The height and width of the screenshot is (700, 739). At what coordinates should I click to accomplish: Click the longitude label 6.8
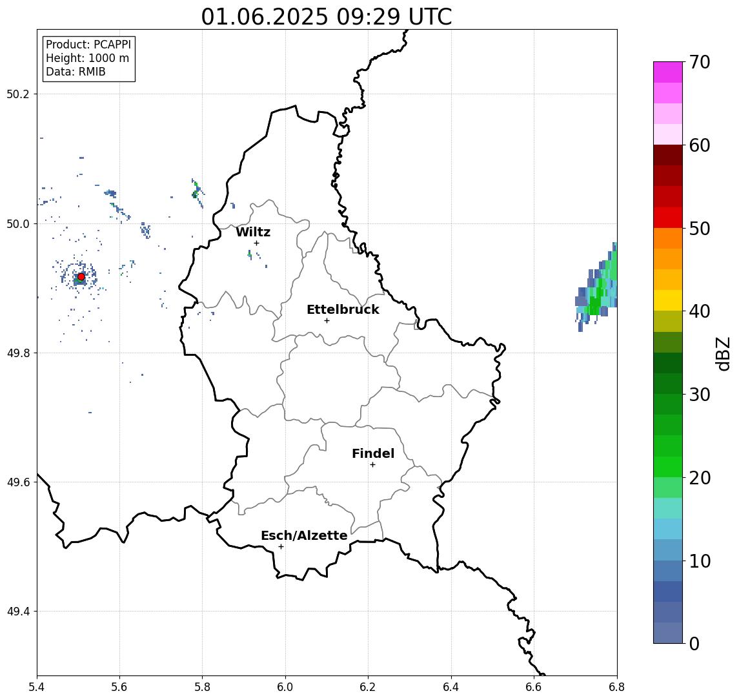click(617, 687)
